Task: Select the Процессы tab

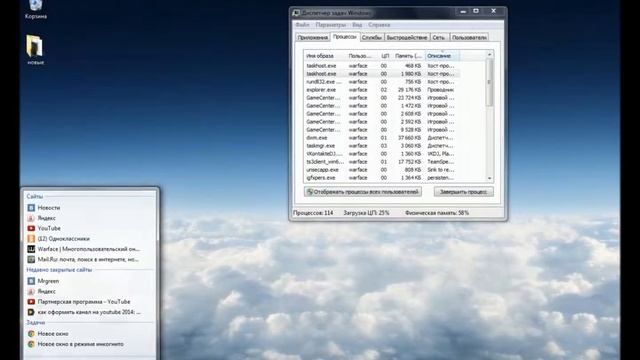Action: (x=345, y=37)
